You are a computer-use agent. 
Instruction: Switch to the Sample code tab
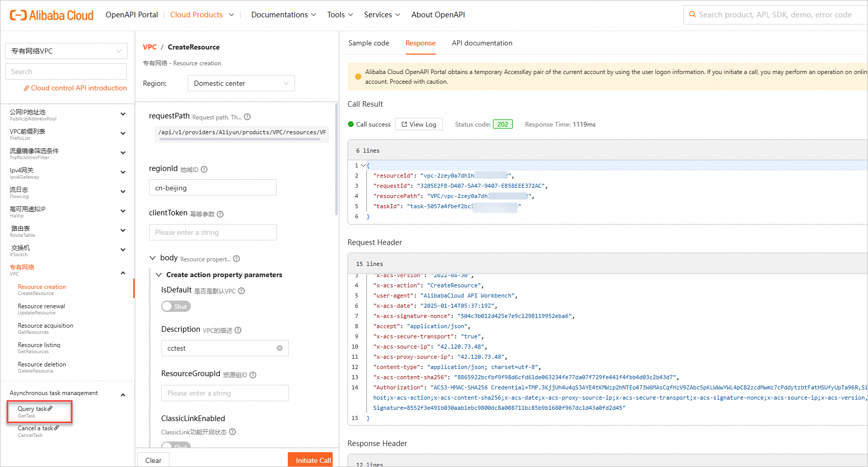tap(368, 43)
